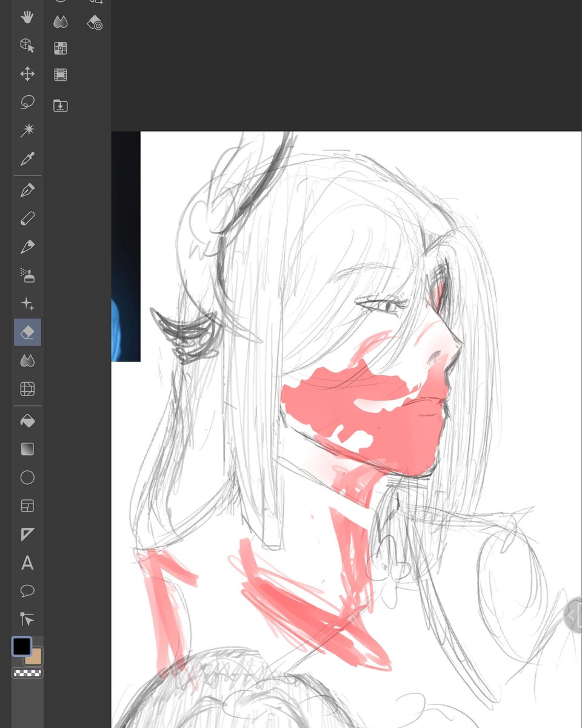The image size is (582, 728).
Task: Select the Frame border panel tool
Action: point(27,506)
